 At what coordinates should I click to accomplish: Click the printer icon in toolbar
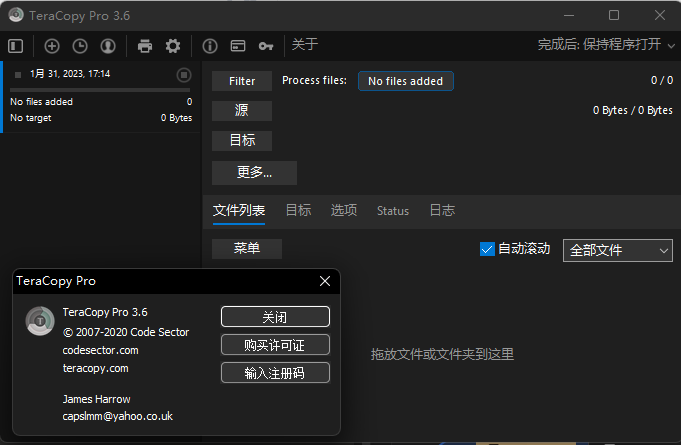[145, 46]
